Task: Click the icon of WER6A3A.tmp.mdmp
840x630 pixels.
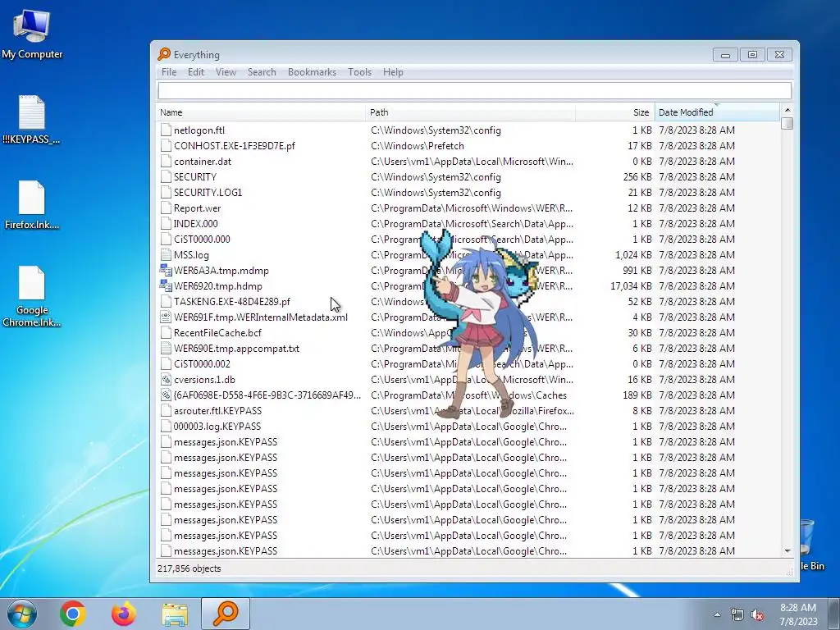Action: (x=166, y=271)
